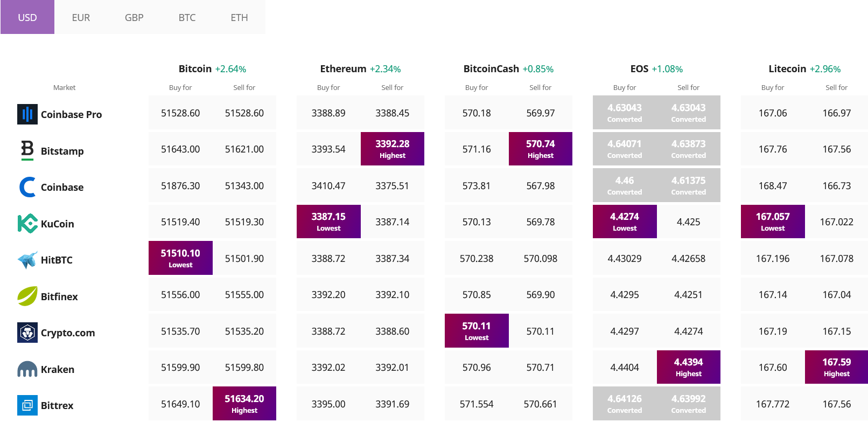Click Bittrex's highest Bitcoin sell price 51634.20
The image size is (868, 422).
pos(244,403)
